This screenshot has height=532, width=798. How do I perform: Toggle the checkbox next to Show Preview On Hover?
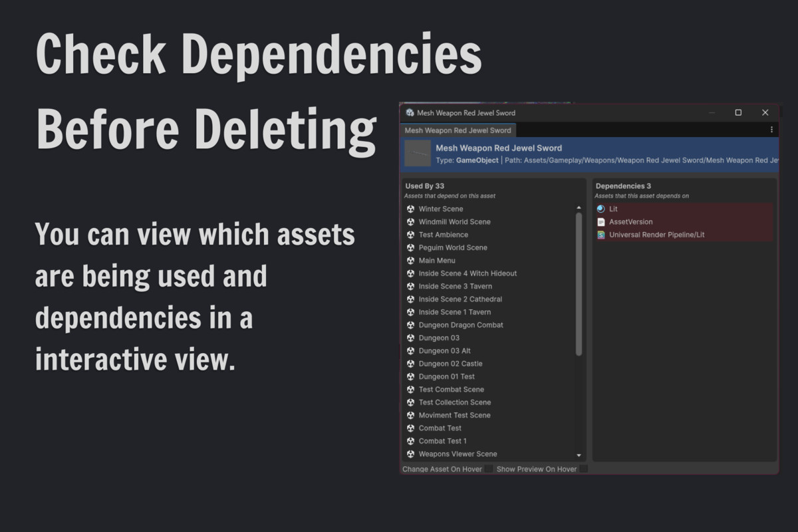pos(583,469)
